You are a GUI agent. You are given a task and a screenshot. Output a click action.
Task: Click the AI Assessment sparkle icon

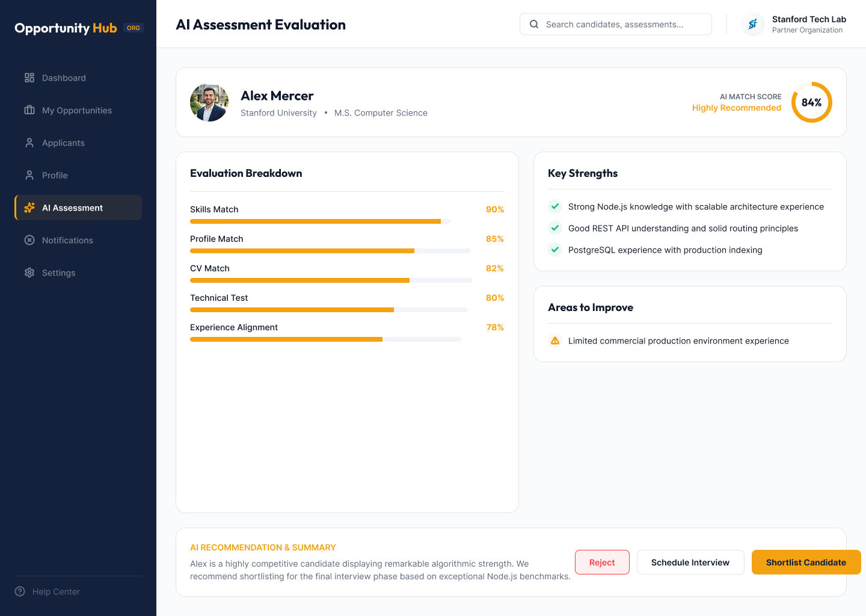(x=29, y=208)
